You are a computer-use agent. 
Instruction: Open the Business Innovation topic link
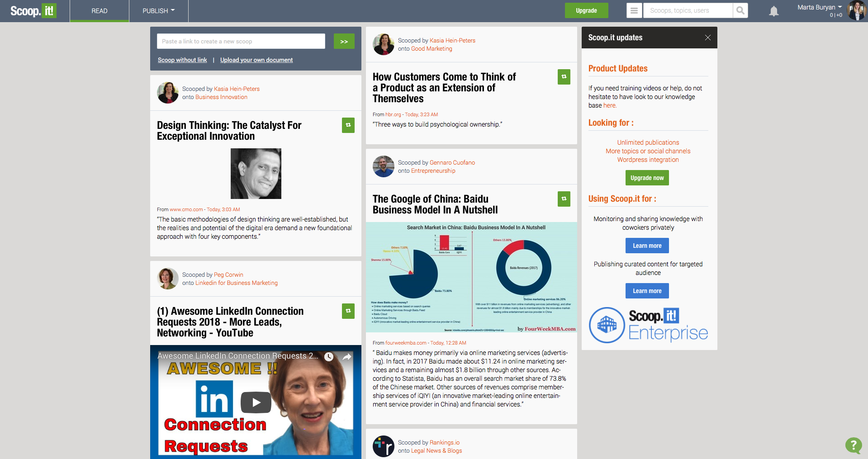(221, 97)
